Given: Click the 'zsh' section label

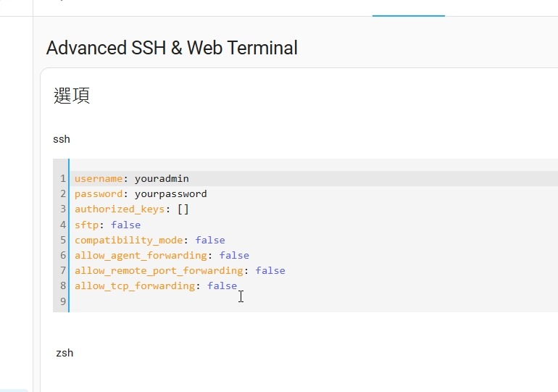Looking at the screenshot, I should 64,353.
